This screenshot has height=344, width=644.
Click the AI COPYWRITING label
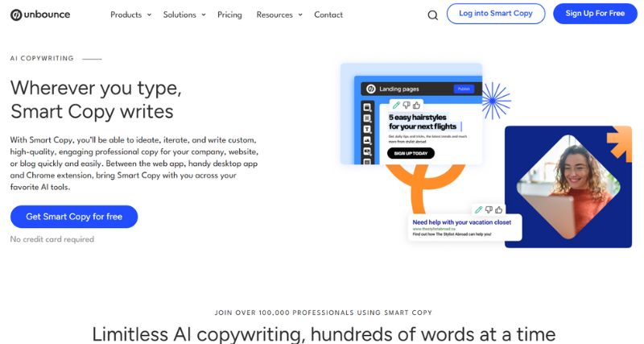(42, 58)
